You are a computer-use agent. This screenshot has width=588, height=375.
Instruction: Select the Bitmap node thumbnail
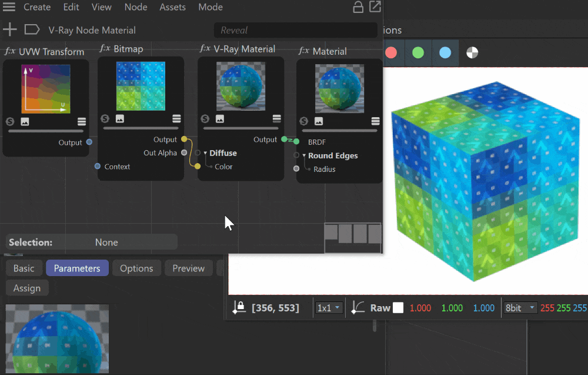pyautogui.click(x=141, y=86)
